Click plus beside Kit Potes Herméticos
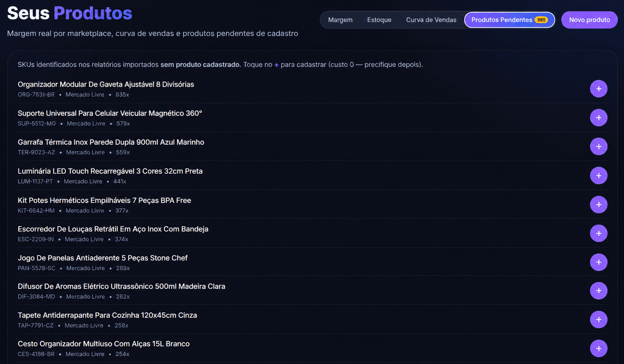This screenshot has width=624, height=364. pyautogui.click(x=599, y=204)
